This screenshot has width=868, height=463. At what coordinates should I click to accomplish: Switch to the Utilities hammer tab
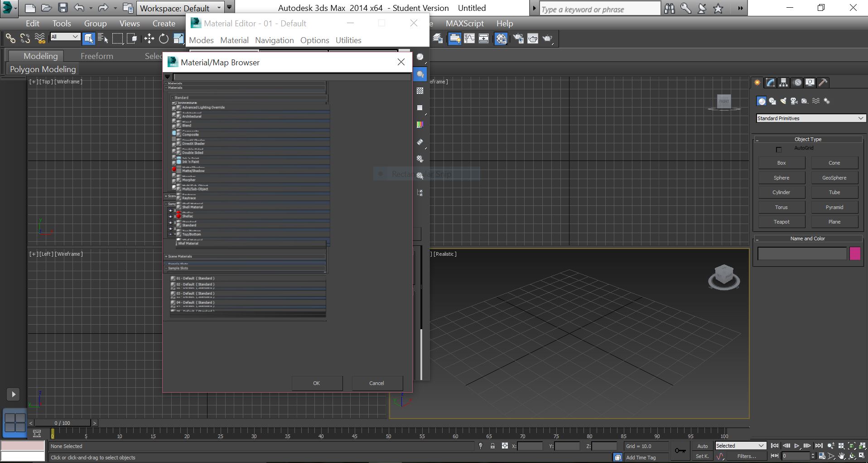coord(823,83)
